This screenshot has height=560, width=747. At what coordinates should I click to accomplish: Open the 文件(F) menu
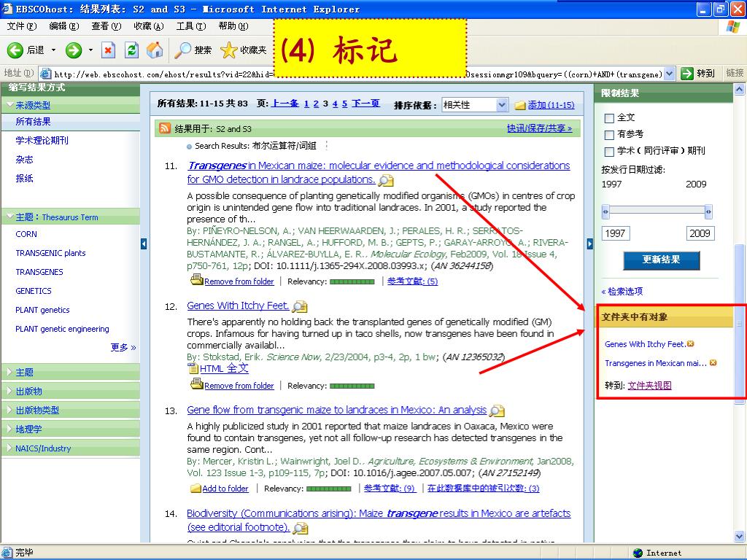(x=21, y=26)
